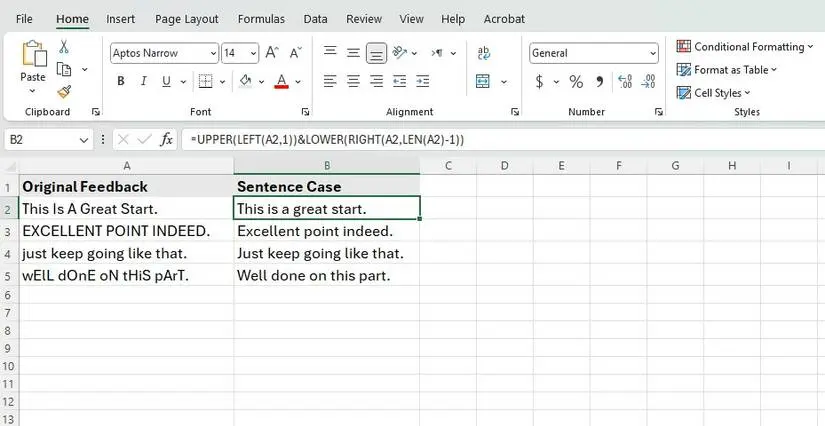The width and height of the screenshot is (825, 426).
Task: Click Increase Indent icon
Action: 422,82
